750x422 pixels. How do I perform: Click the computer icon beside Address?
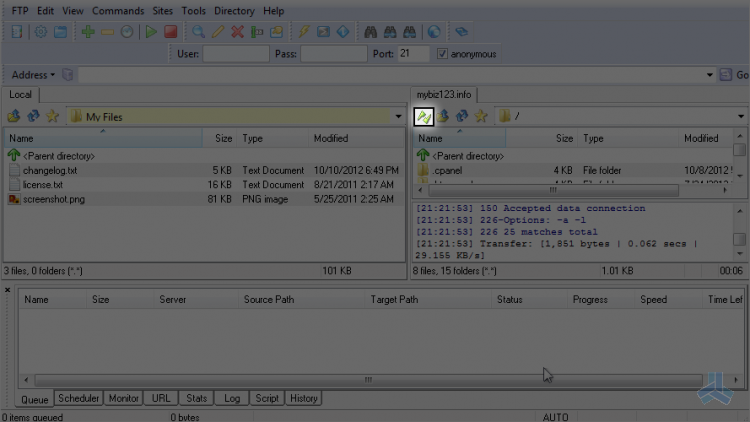pos(67,75)
